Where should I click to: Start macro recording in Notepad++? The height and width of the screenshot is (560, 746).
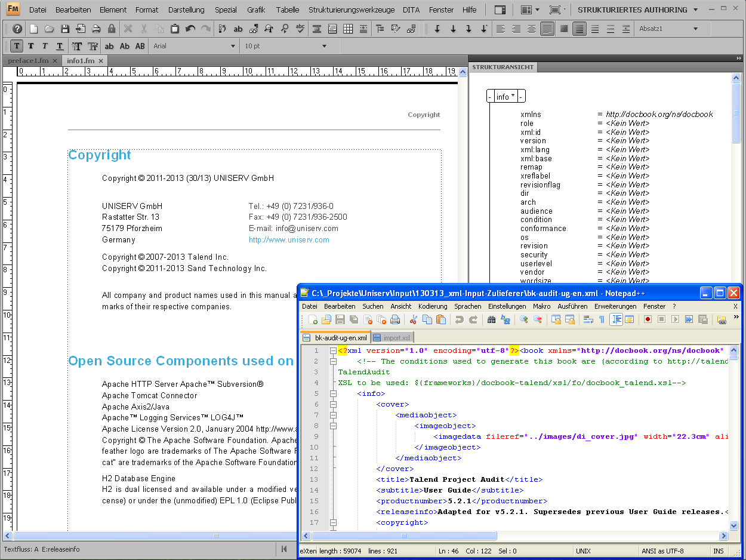(x=648, y=320)
